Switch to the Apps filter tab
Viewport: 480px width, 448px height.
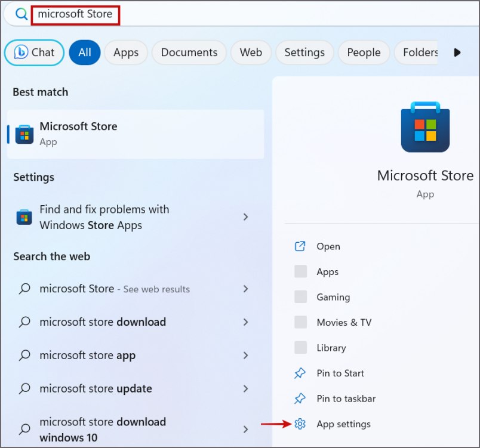(x=126, y=52)
